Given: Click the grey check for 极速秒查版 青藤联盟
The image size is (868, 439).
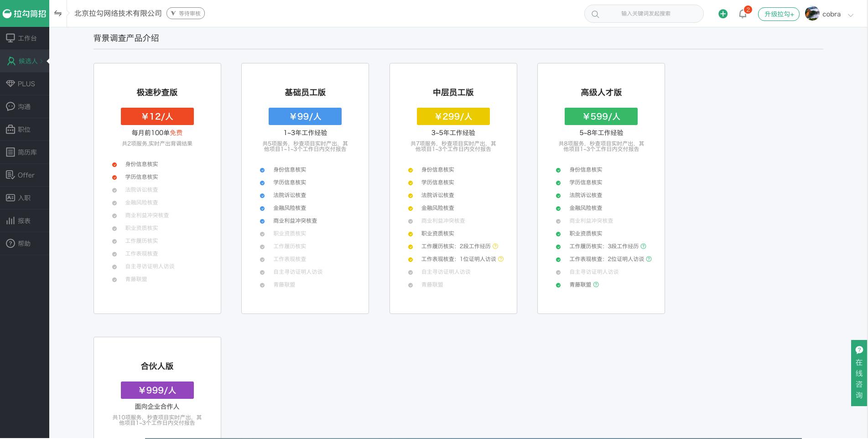Looking at the screenshot, I should pos(114,280).
